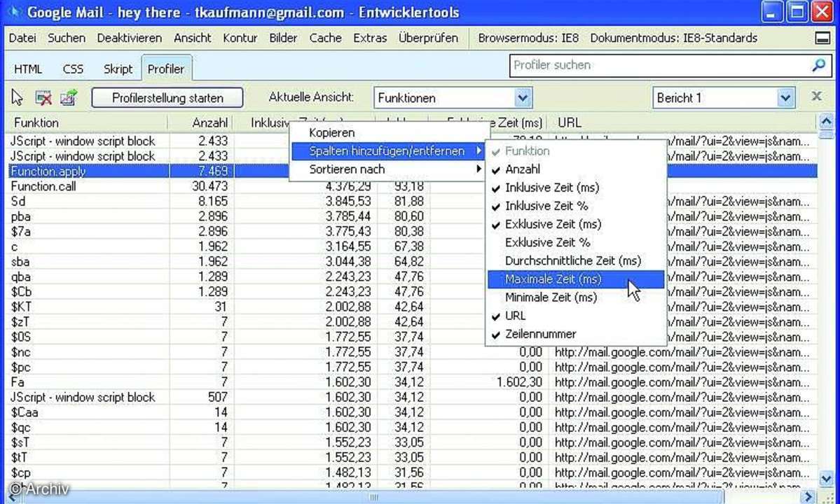Open the Bericht 1 report dropdown

[x=785, y=98]
